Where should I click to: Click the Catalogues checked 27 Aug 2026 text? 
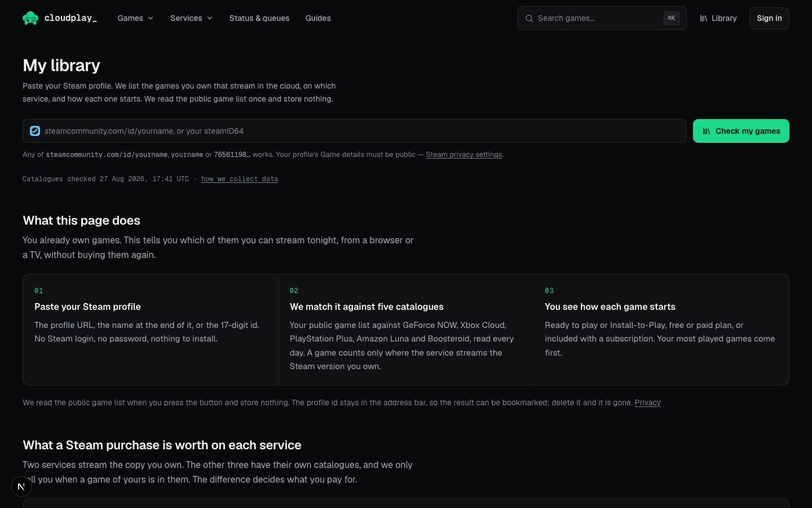pos(105,179)
